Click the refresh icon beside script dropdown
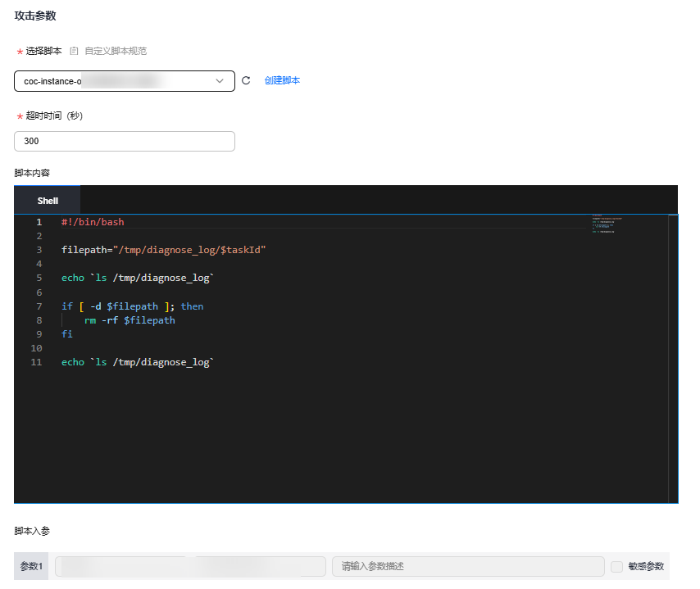Viewport: 700px width, 589px height. point(246,81)
